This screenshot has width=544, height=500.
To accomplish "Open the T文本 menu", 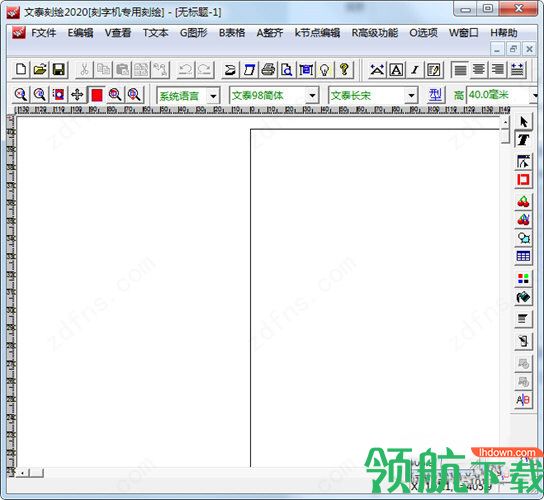I will coord(155,33).
